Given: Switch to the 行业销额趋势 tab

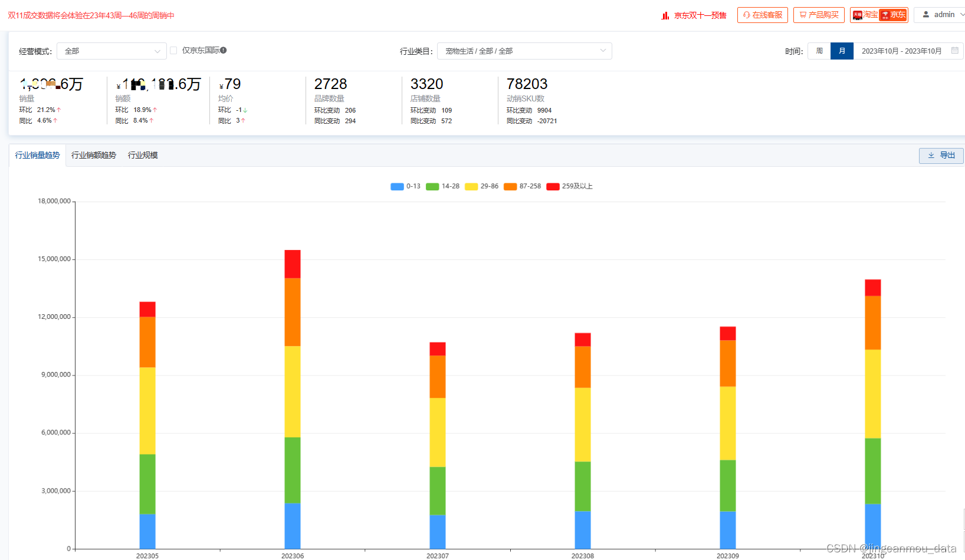Looking at the screenshot, I should 94,156.
